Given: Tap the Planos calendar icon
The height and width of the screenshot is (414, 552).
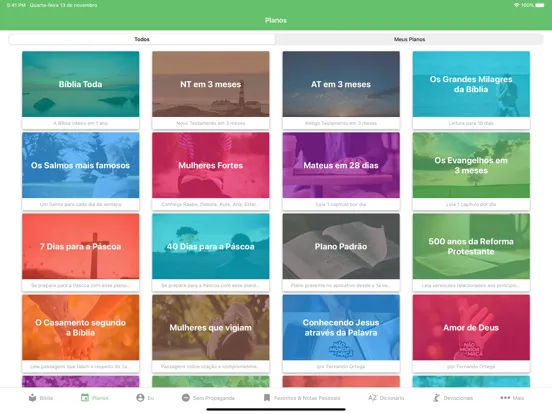Looking at the screenshot, I should coord(85,398).
